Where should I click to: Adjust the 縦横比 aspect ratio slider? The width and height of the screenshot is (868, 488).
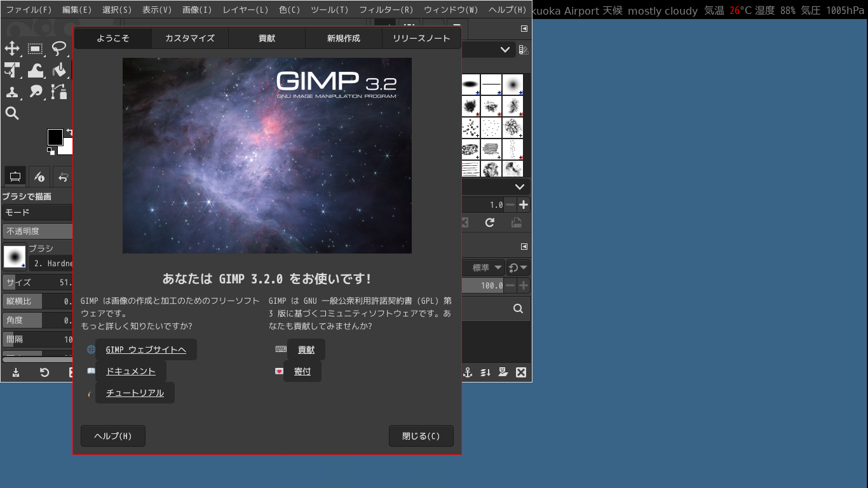(38, 301)
